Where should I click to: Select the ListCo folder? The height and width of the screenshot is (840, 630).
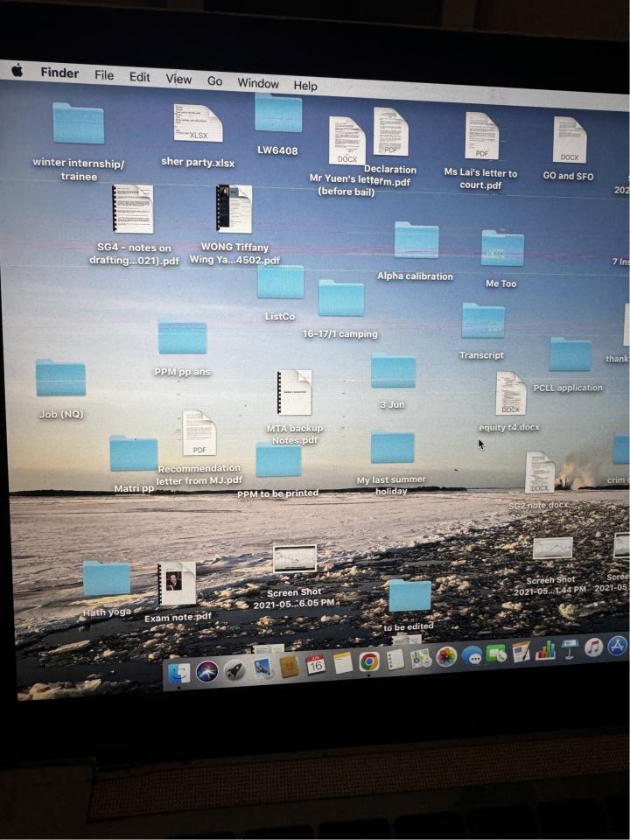pos(280,282)
